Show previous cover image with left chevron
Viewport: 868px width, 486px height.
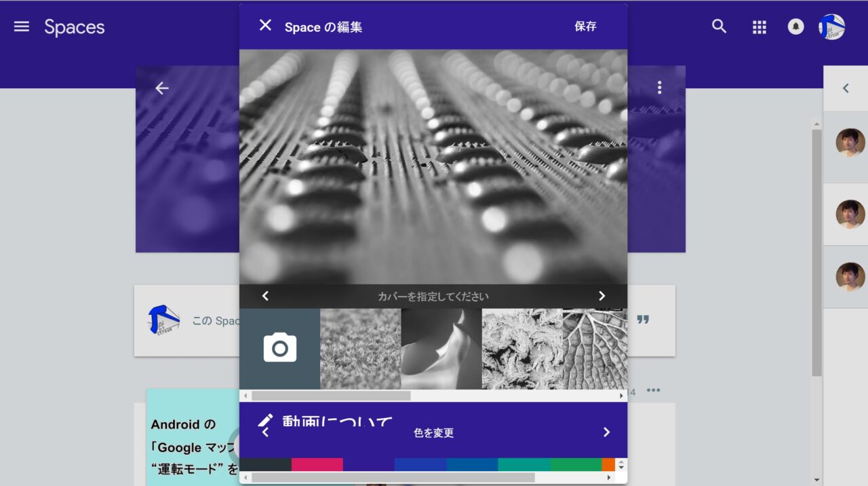click(265, 296)
